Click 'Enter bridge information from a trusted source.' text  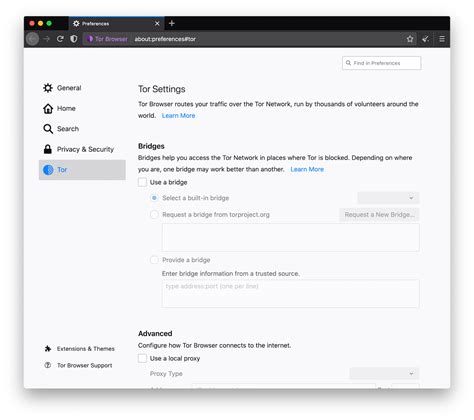pos(231,274)
